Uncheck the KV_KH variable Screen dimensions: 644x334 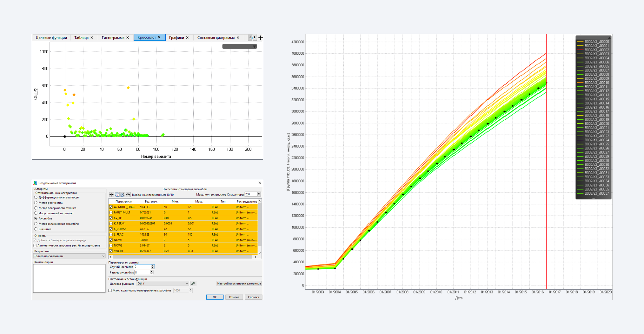pyautogui.click(x=111, y=218)
